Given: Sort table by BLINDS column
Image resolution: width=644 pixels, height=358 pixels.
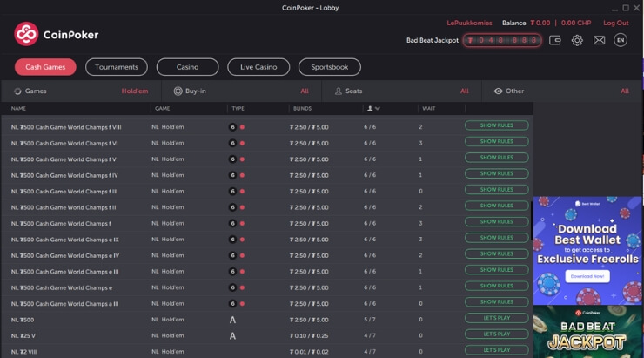Looking at the screenshot, I should (302, 109).
